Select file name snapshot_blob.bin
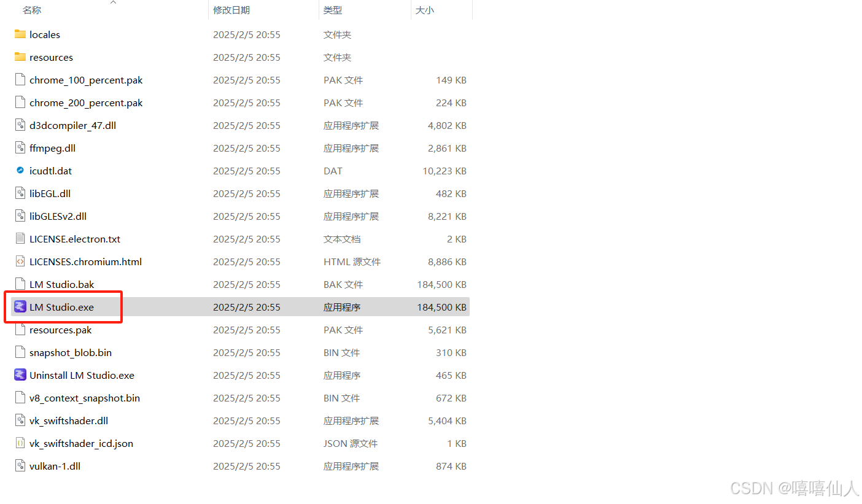This screenshot has width=862, height=504. (x=71, y=353)
